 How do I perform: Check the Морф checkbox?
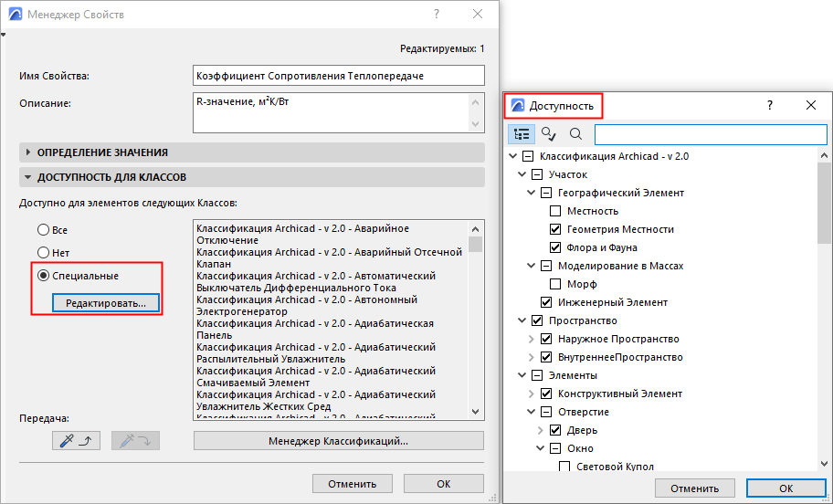(x=555, y=284)
